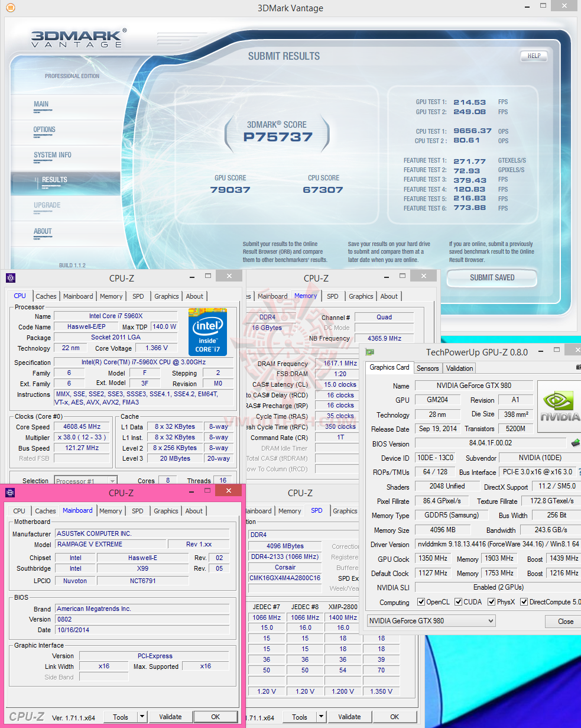This screenshot has height=728, width=581.
Task: Click the Bus Interface question mark in GPU-Z
Action: click(x=579, y=473)
